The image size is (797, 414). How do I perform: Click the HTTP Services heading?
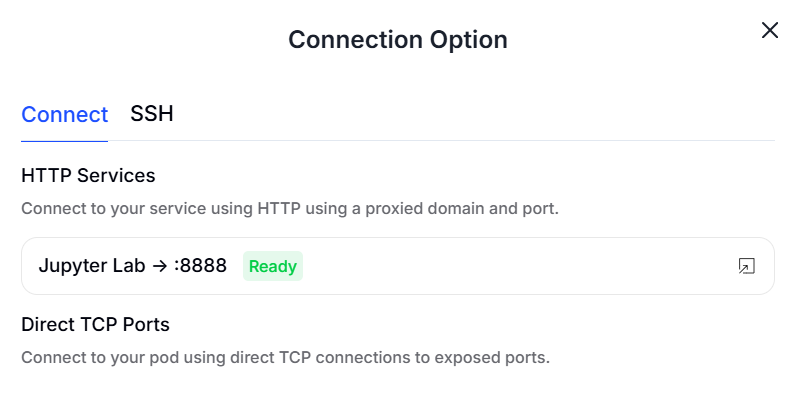pos(88,175)
